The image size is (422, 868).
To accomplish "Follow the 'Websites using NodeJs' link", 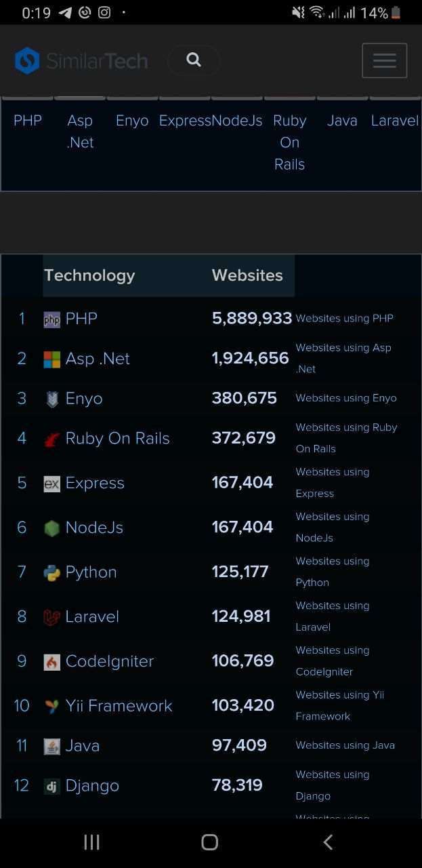I will point(333,528).
